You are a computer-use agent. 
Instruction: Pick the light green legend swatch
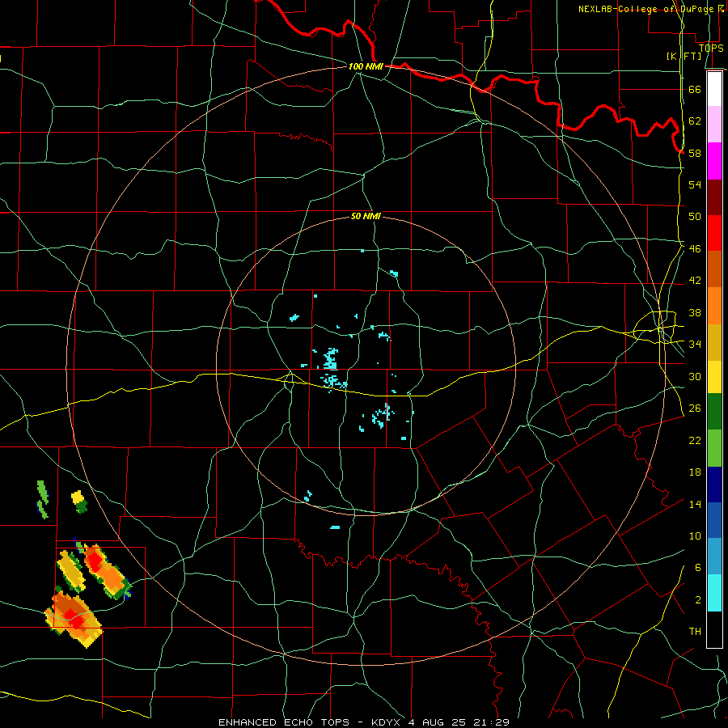pyautogui.click(x=714, y=448)
